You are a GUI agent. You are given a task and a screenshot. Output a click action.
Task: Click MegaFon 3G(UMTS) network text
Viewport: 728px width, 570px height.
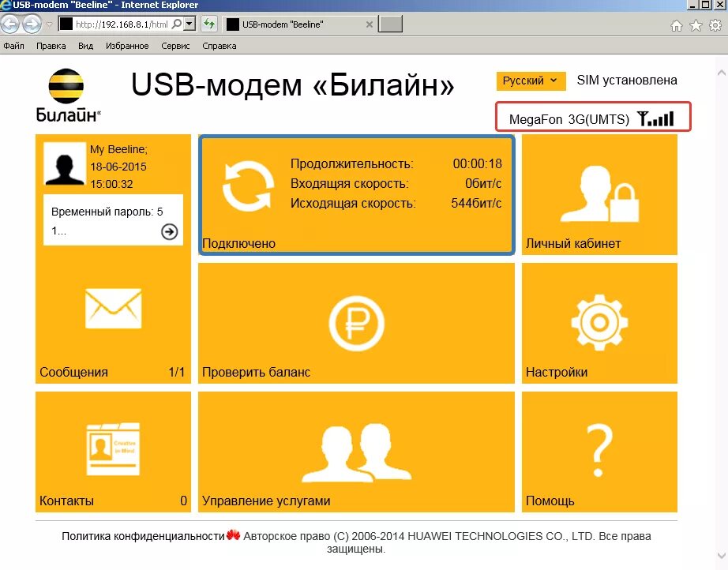(x=569, y=119)
